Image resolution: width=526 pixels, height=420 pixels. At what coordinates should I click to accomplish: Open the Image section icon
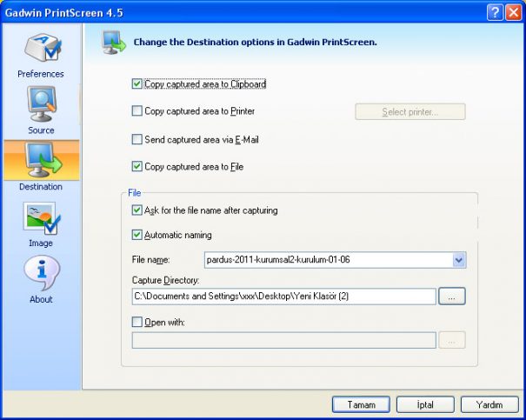[x=42, y=218]
